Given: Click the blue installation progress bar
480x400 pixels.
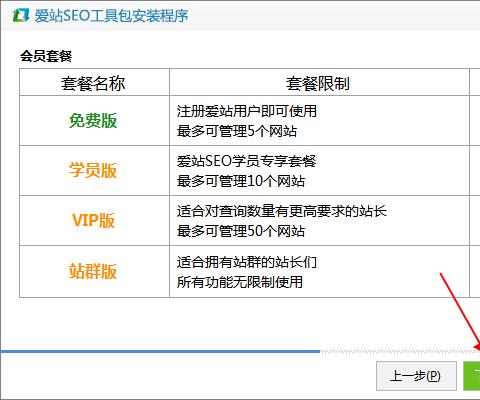Looking at the screenshot, I should 160,351.
